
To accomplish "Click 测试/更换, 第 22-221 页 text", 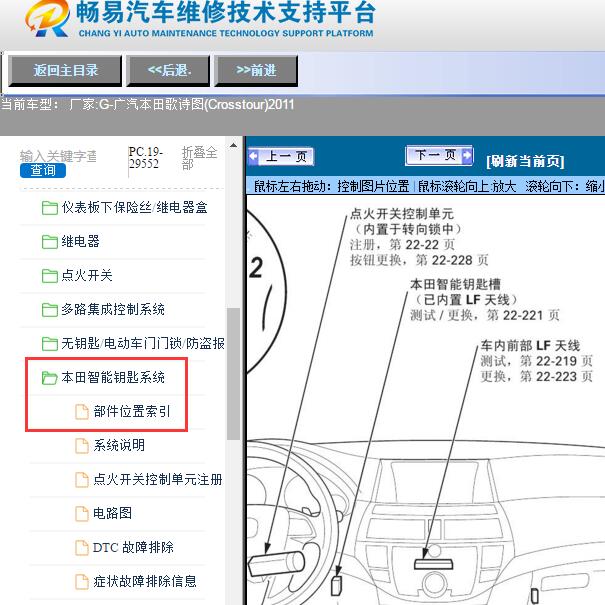I will [485, 315].
